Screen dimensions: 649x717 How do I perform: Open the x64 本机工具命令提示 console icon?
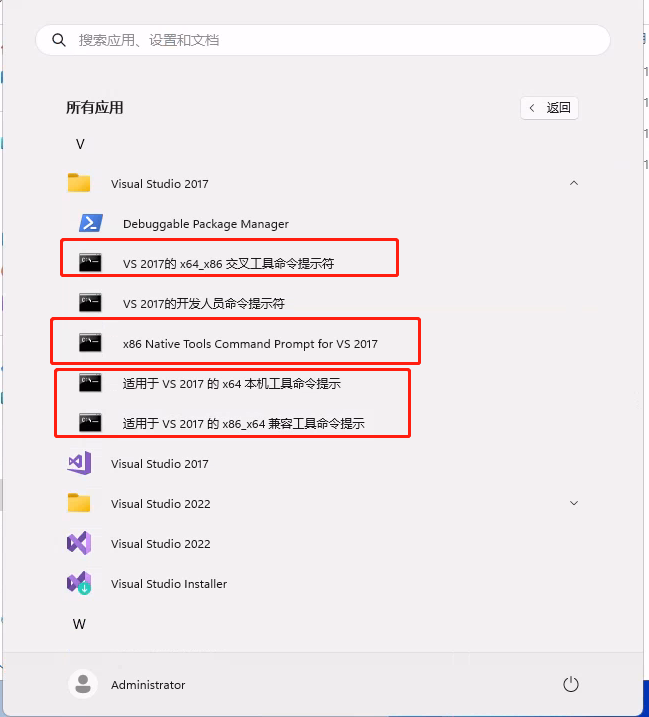90,383
